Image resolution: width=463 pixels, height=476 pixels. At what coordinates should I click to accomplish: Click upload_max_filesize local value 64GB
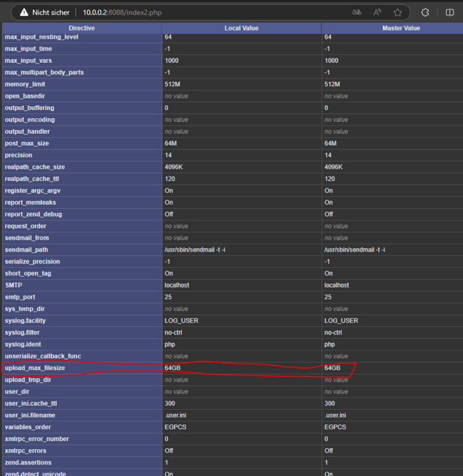point(173,368)
